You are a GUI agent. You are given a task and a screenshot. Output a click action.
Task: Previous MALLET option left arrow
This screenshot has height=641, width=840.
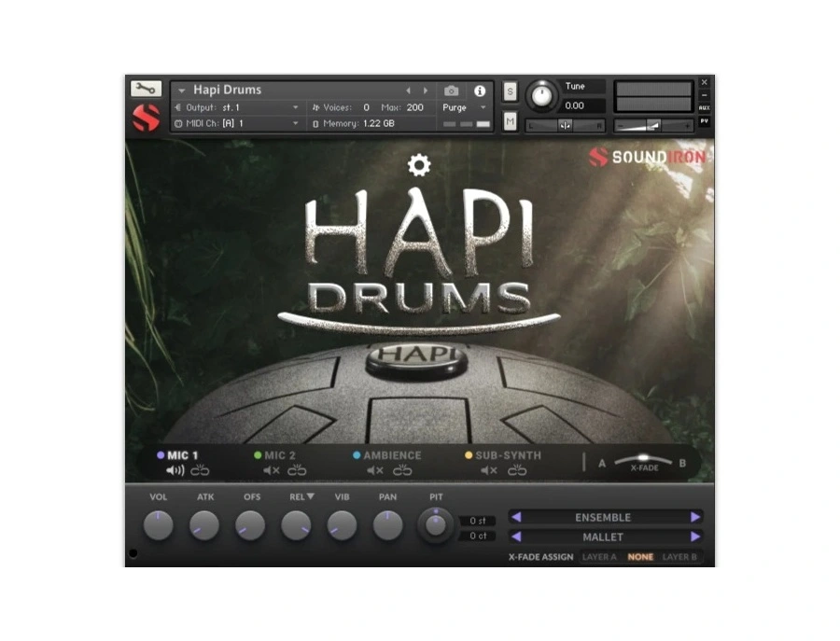pyautogui.click(x=516, y=536)
